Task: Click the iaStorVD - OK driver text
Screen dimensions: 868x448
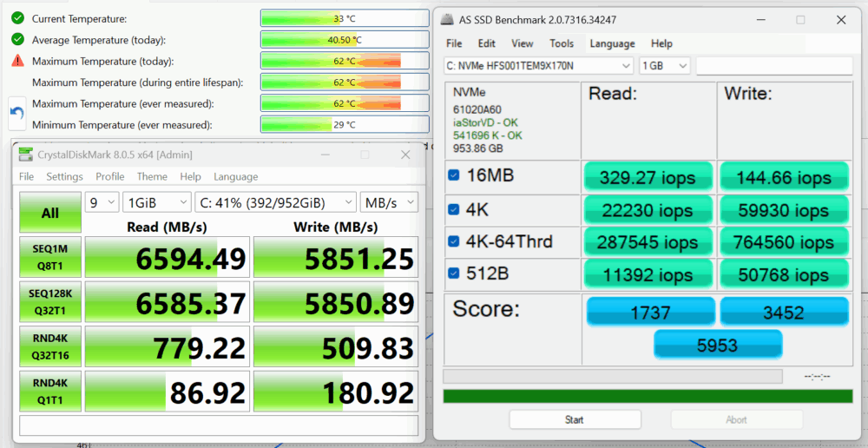Action: [485, 122]
